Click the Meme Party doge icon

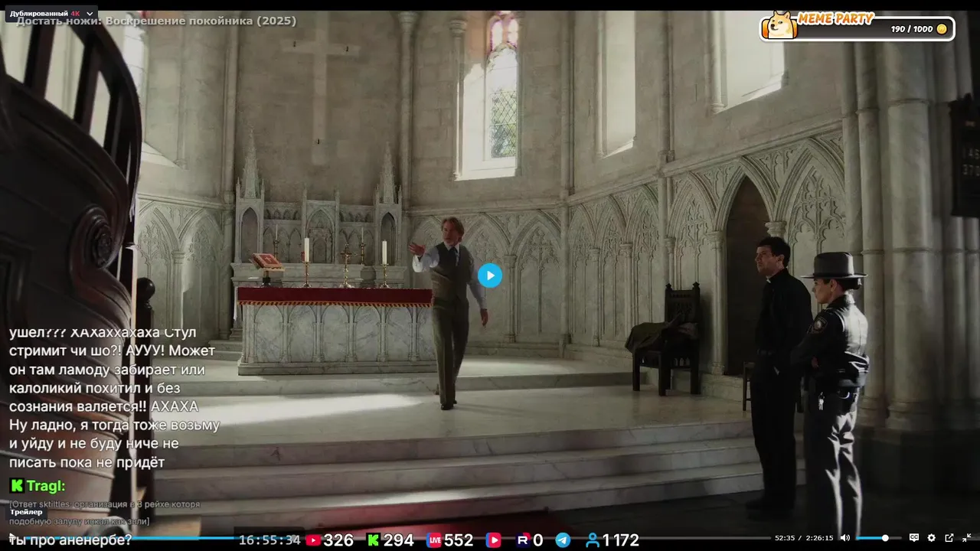[780, 25]
